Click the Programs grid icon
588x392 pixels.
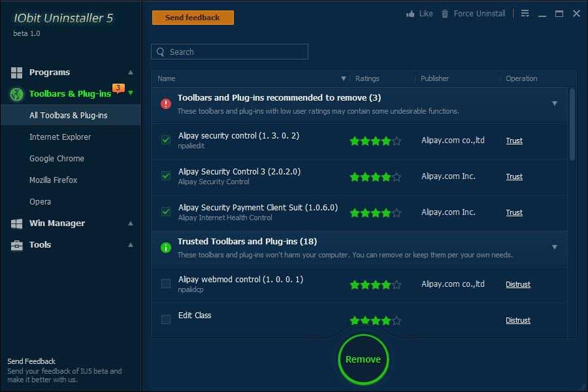point(16,73)
